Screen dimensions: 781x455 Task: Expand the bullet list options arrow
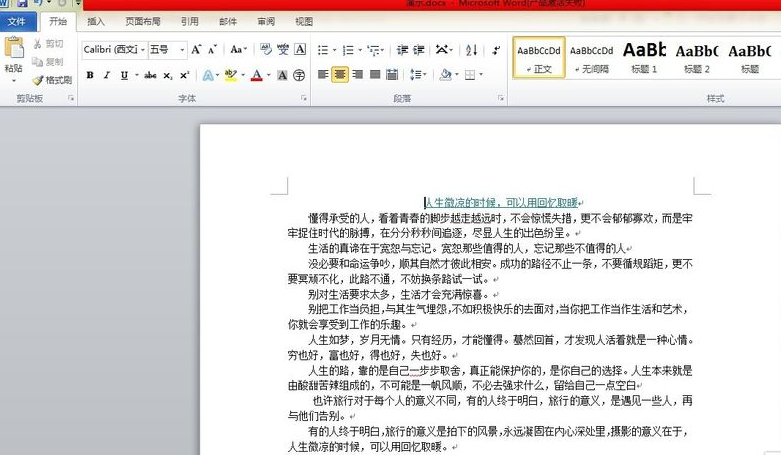(334, 50)
